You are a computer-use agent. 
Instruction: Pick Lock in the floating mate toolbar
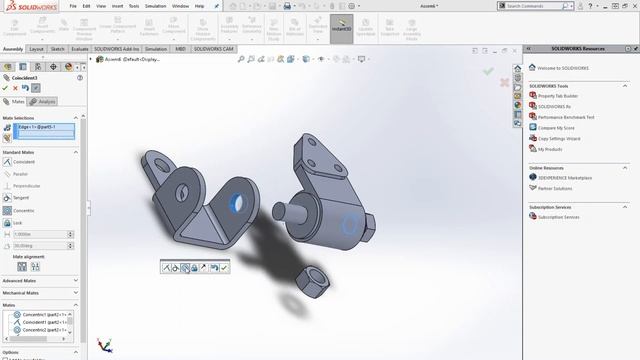point(194,268)
